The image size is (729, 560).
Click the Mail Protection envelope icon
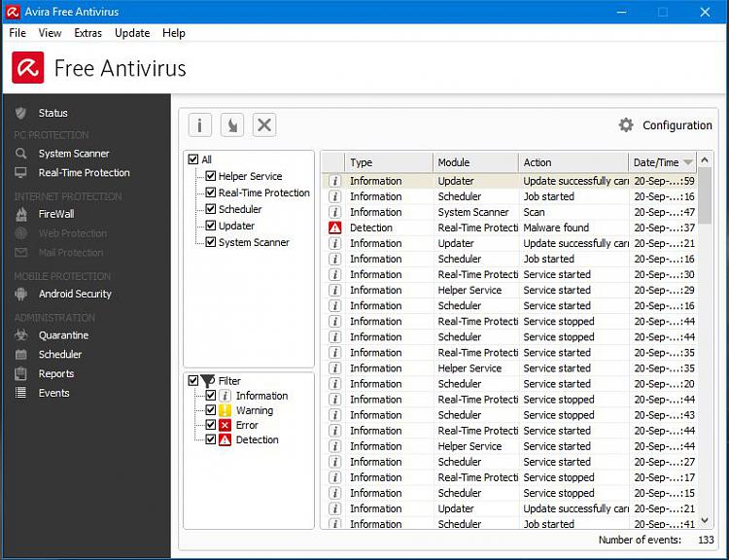[20, 253]
